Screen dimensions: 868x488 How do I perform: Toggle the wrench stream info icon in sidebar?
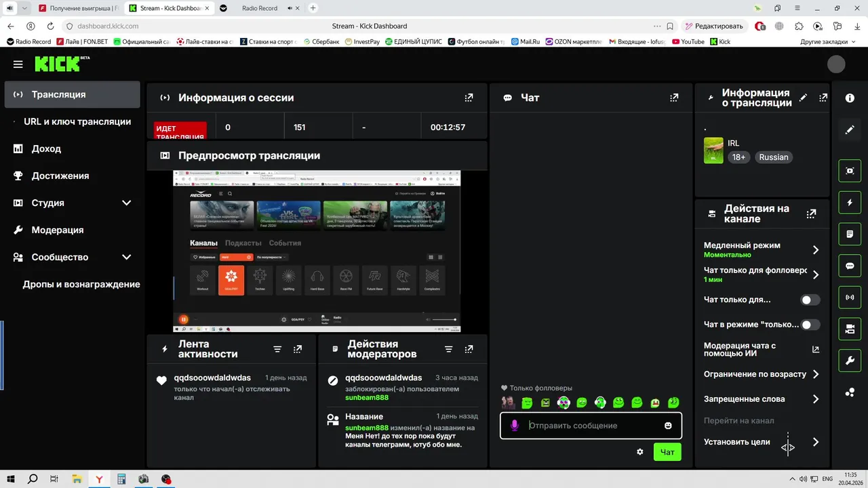coord(850,361)
